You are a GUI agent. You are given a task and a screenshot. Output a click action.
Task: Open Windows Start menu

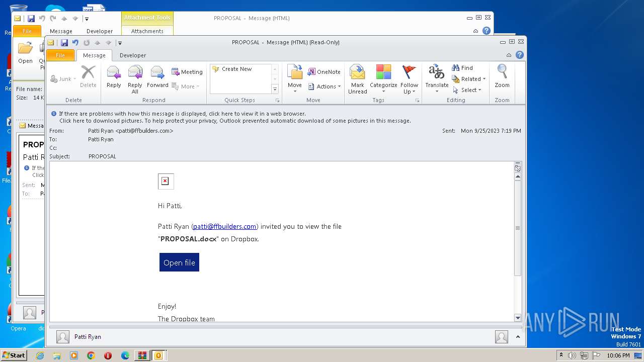(14, 355)
